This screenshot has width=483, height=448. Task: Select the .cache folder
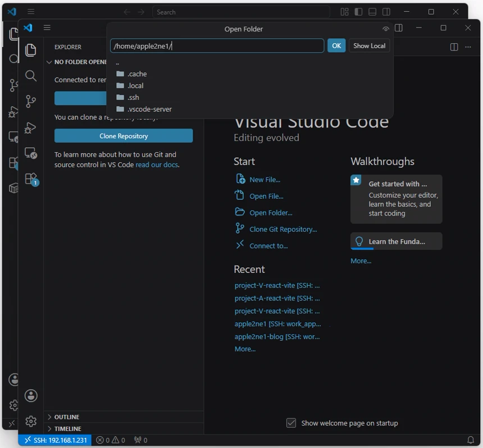(x=250, y=74)
